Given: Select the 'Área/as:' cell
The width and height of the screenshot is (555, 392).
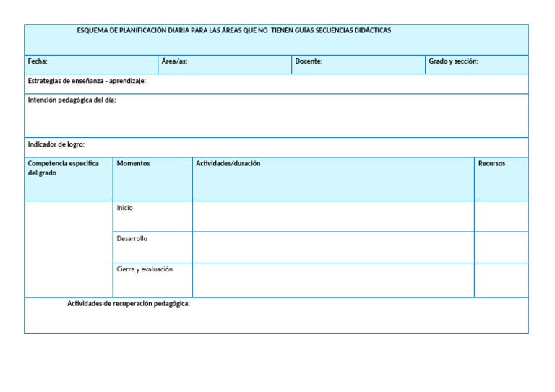Looking at the screenshot, I should pos(225,64).
